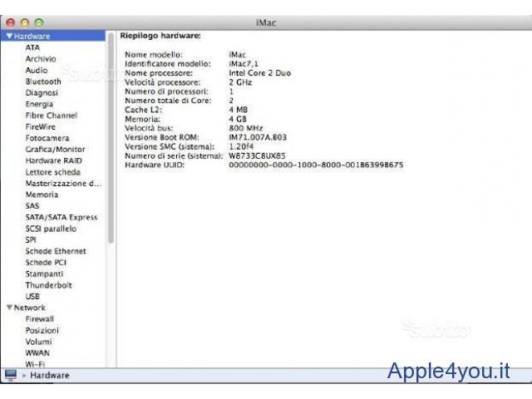
Task: Click the 800 MHz bus speed value
Action: tap(246, 128)
